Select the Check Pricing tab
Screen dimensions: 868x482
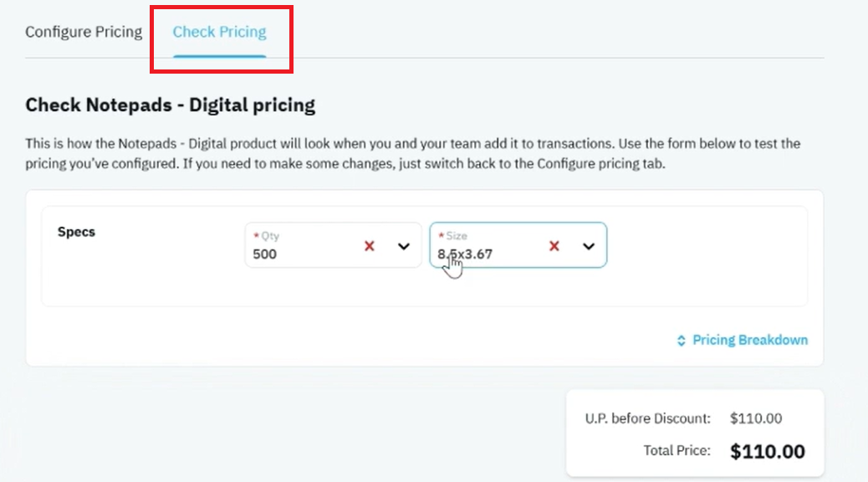tap(219, 32)
